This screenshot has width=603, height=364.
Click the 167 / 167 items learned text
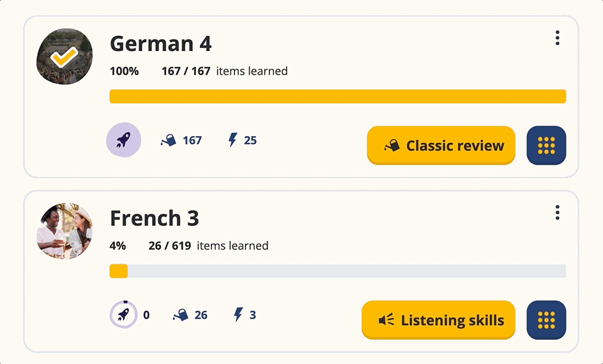[224, 71]
